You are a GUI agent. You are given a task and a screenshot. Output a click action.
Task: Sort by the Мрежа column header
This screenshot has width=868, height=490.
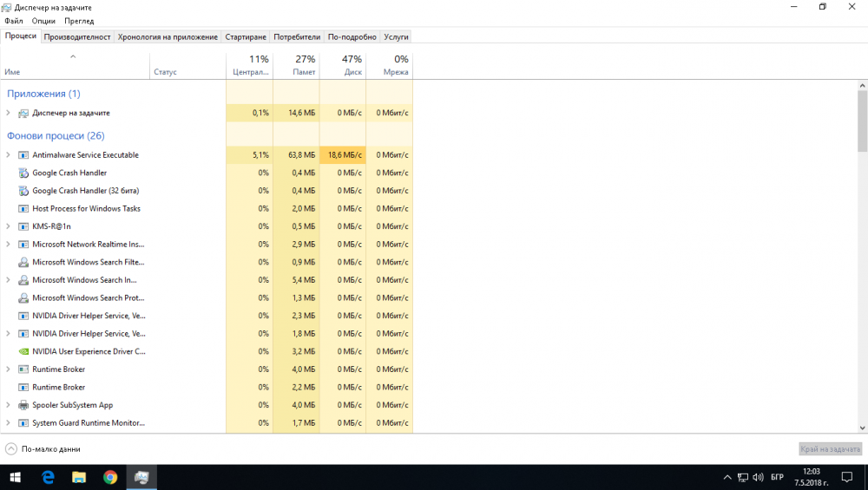389,66
